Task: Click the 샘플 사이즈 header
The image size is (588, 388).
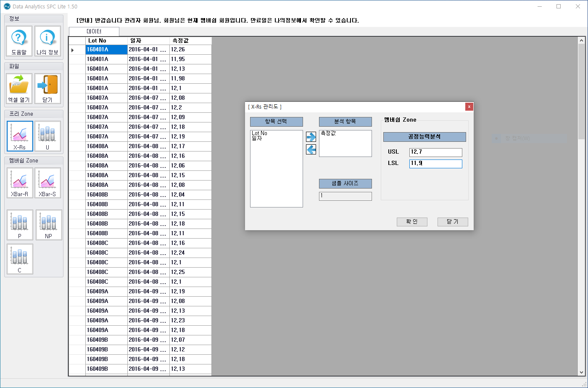Action: 345,183
